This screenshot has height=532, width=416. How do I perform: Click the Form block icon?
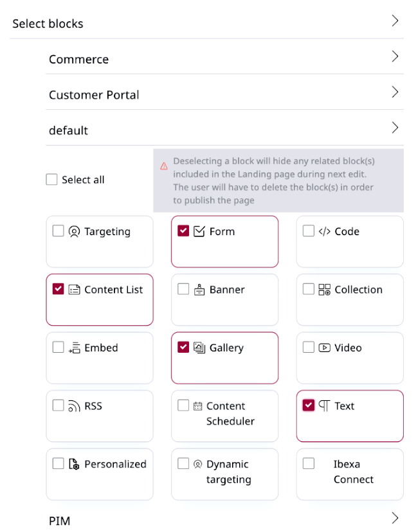199,231
